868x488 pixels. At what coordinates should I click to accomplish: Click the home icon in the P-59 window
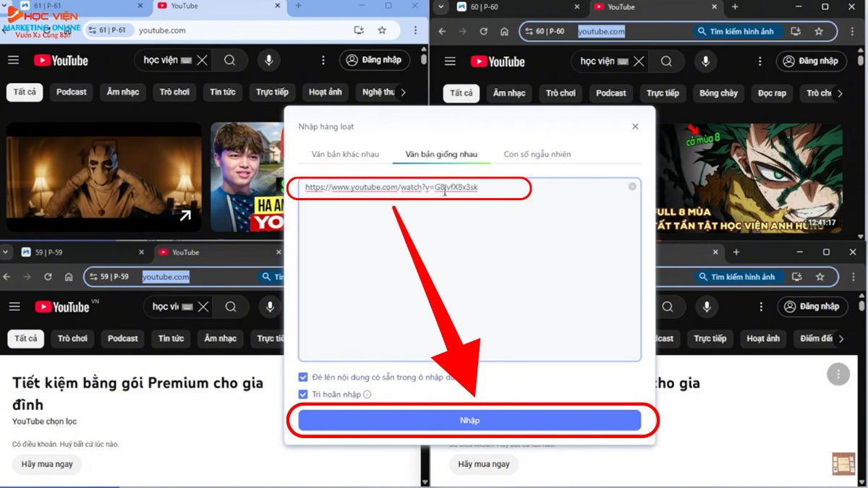[68, 277]
